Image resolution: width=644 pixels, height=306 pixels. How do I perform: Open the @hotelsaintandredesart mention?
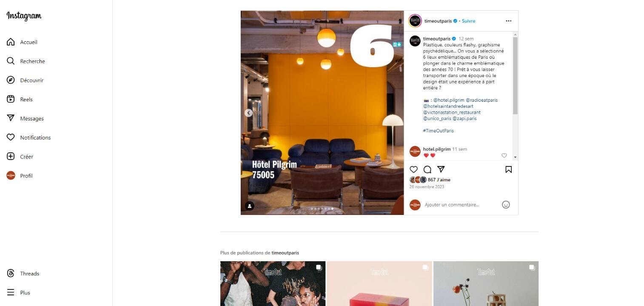point(448,106)
